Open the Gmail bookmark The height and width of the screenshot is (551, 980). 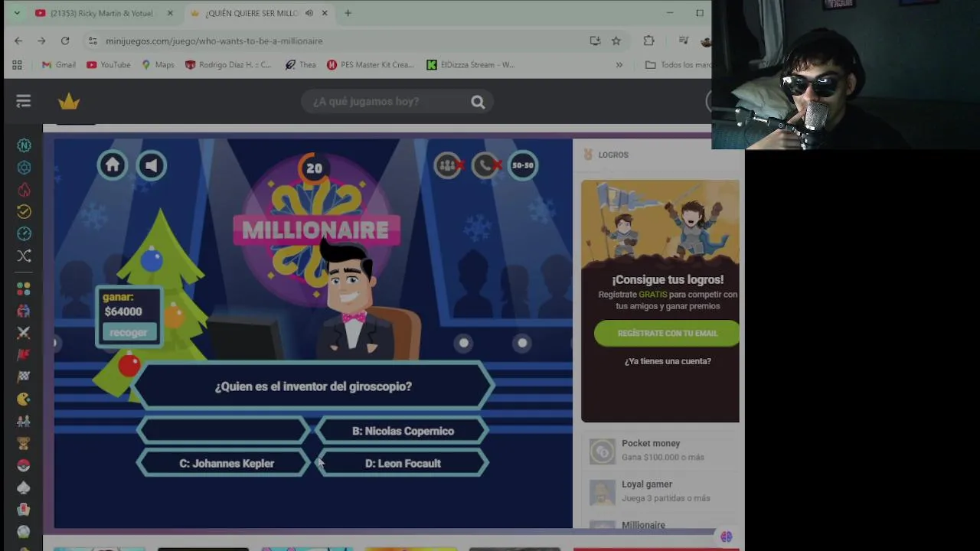(x=59, y=65)
